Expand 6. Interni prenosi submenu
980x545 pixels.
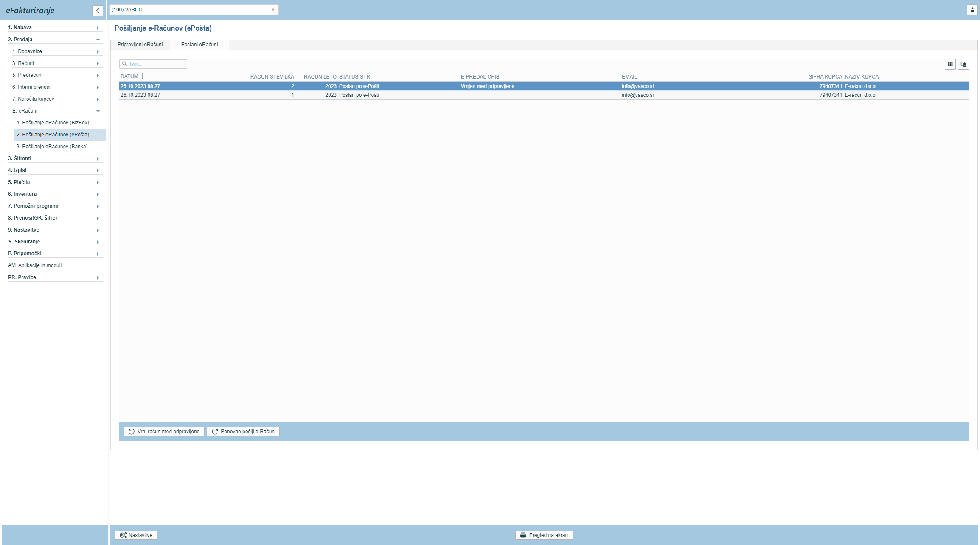57,87
